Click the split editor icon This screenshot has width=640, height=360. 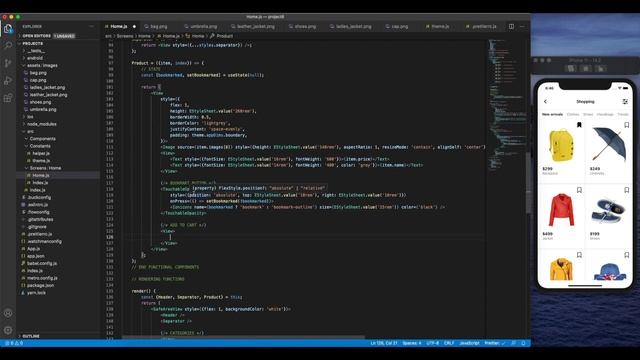click(x=511, y=26)
